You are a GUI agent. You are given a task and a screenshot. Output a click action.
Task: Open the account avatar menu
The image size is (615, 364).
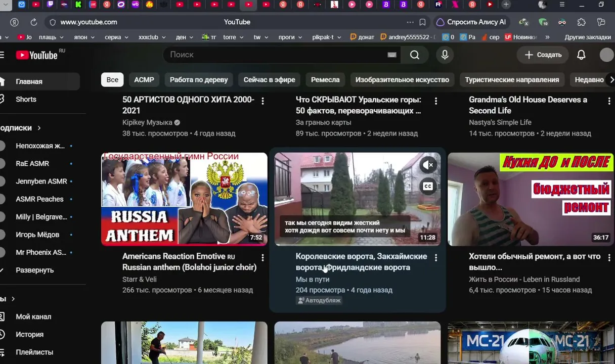pos(606,55)
